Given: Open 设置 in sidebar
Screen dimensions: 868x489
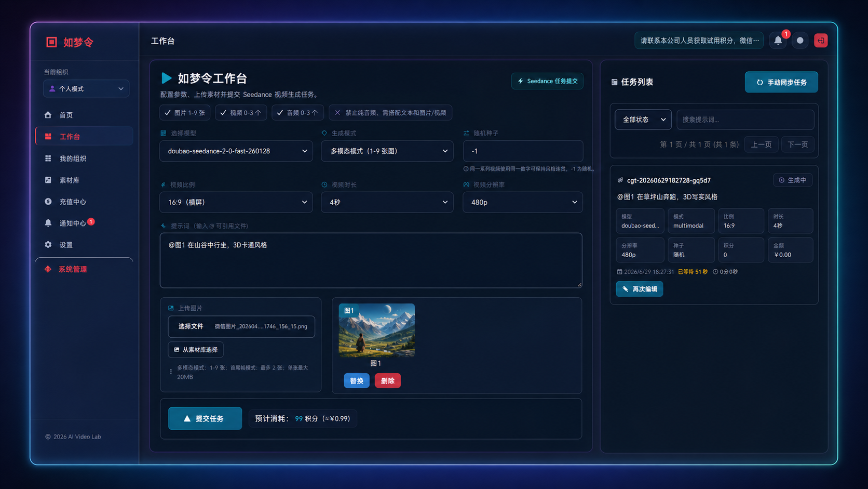Looking at the screenshot, I should click(x=84, y=245).
